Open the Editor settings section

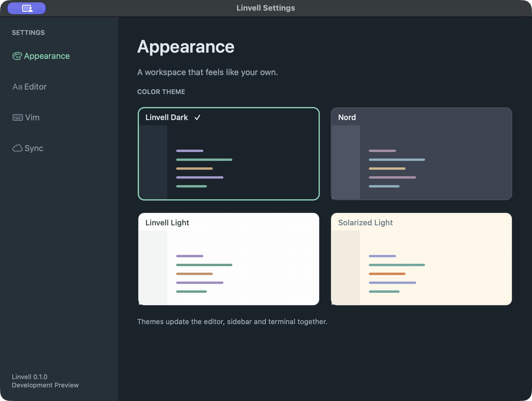(30, 87)
